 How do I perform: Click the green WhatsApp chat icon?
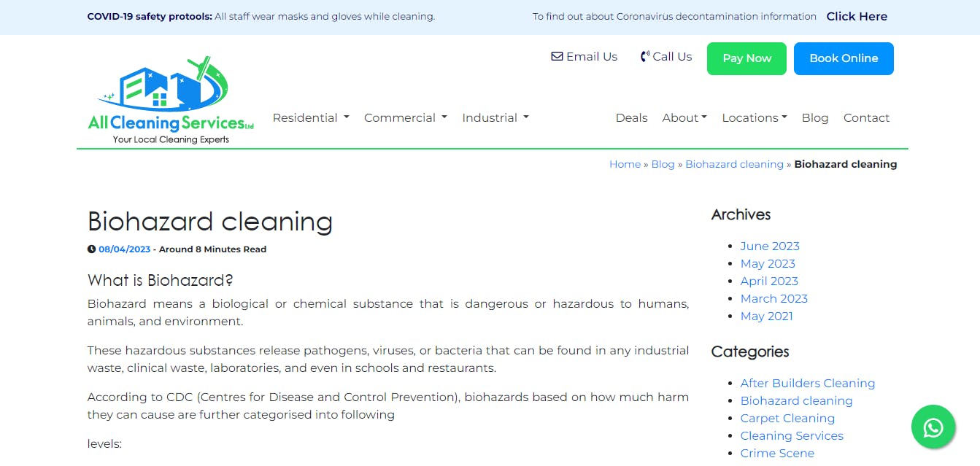[933, 427]
